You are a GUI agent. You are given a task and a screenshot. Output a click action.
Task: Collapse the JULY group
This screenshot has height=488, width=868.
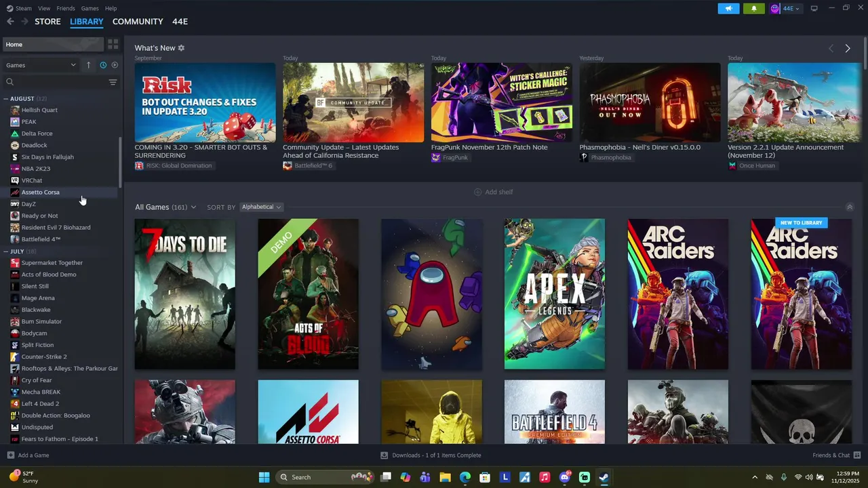(x=6, y=251)
